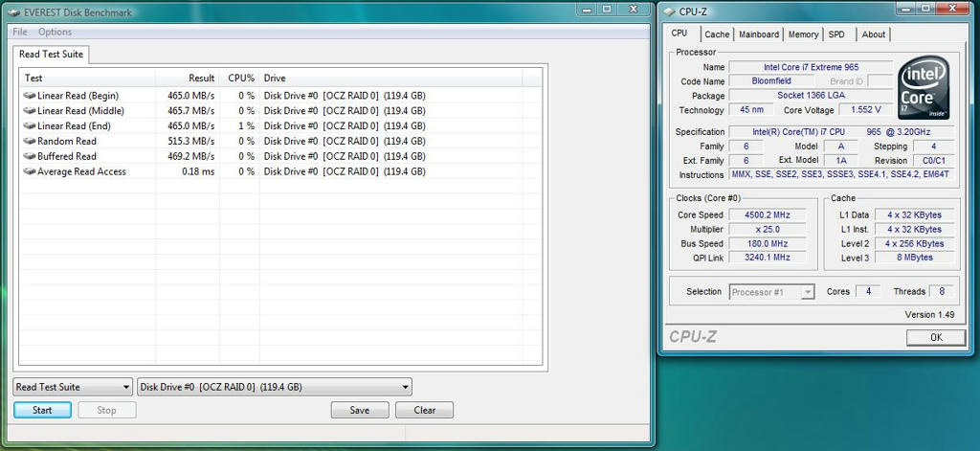980x451 pixels.
Task: Click the Start benchmark button
Action: [x=42, y=411]
